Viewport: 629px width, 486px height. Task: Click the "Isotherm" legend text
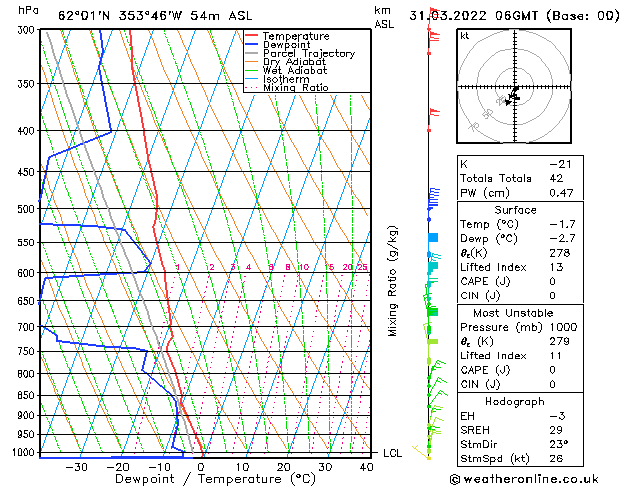[286, 79]
